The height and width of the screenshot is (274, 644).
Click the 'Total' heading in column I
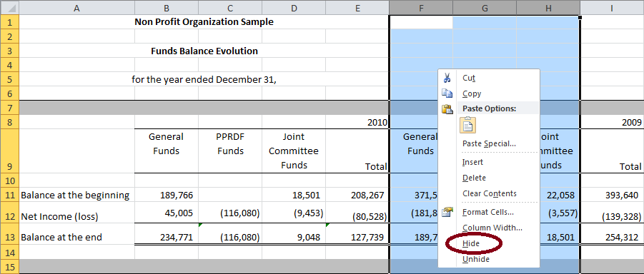631,166
